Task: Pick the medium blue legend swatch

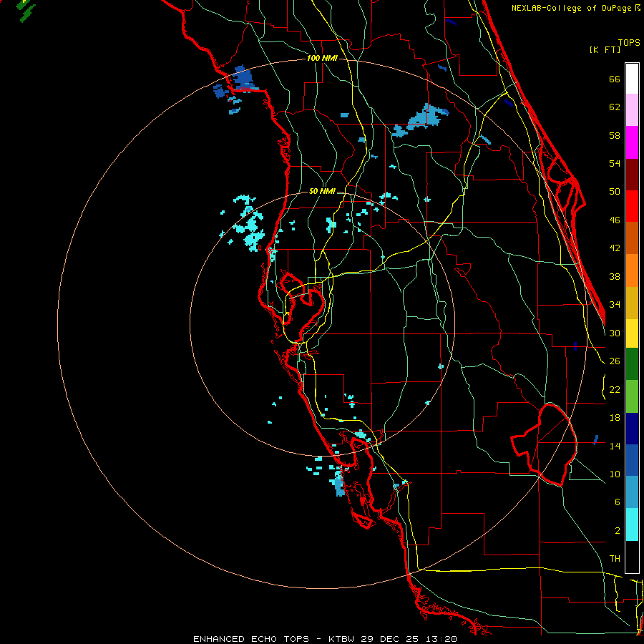Action: (632, 460)
